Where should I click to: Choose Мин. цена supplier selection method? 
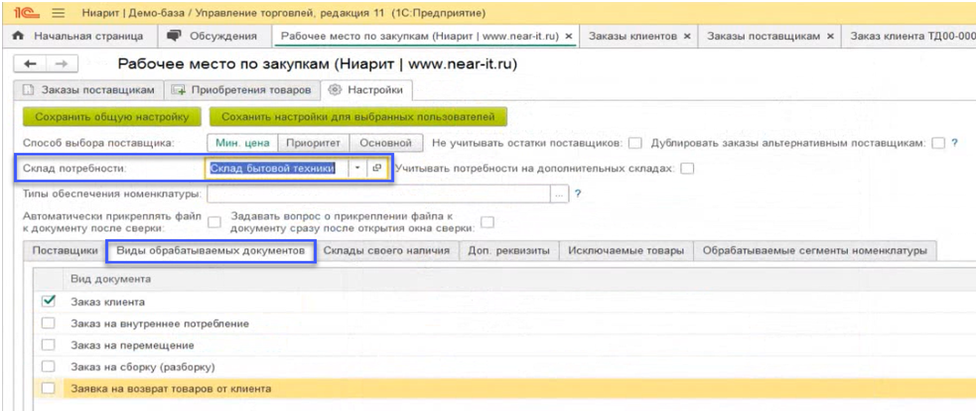tap(242, 143)
